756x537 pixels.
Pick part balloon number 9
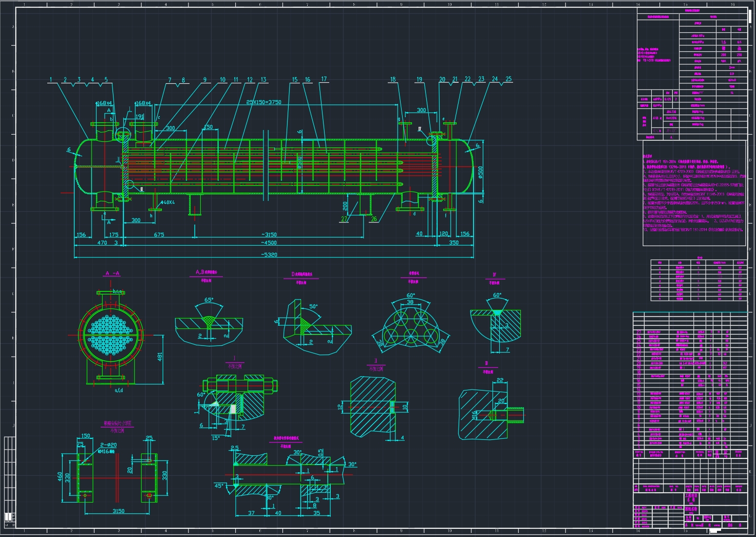[x=205, y=80]
